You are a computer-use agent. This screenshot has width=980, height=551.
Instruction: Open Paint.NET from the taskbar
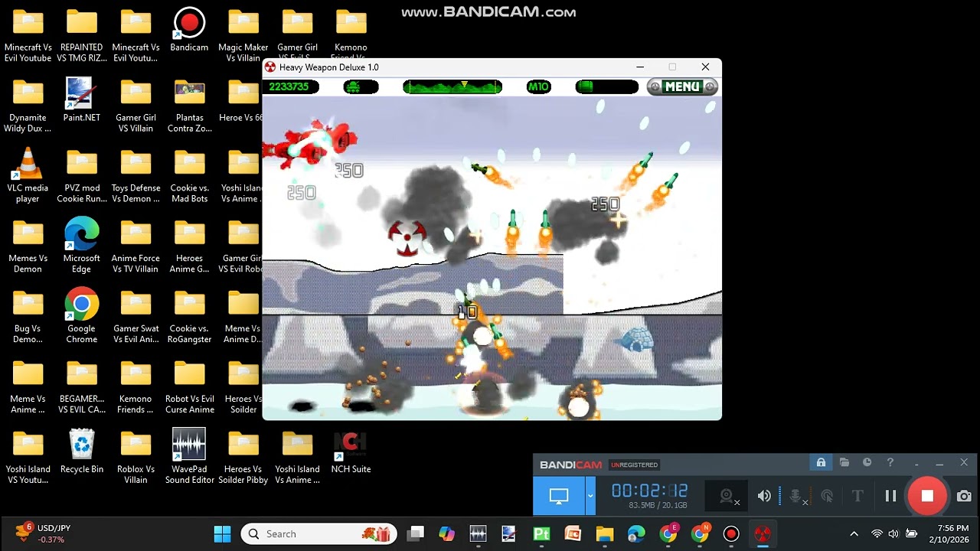[x=510, y=534]
